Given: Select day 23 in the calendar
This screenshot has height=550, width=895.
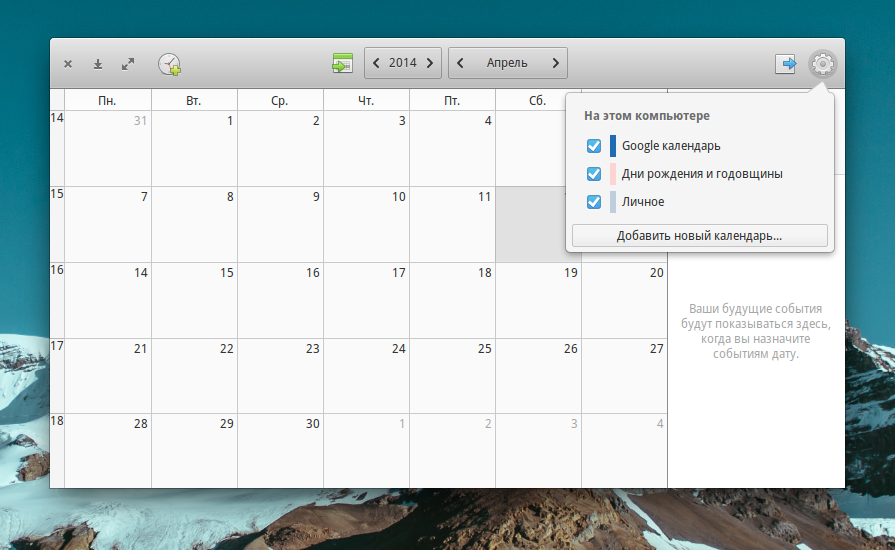Looking at the screenshot, I should tap(280, 377).
